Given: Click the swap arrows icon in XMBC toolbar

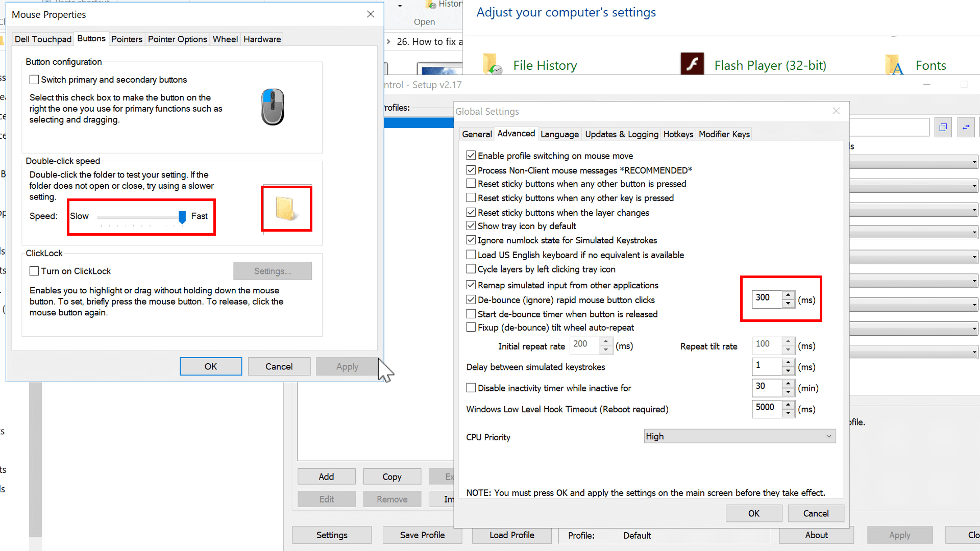Looking at the screenshot, I should (x=966, y=127).
